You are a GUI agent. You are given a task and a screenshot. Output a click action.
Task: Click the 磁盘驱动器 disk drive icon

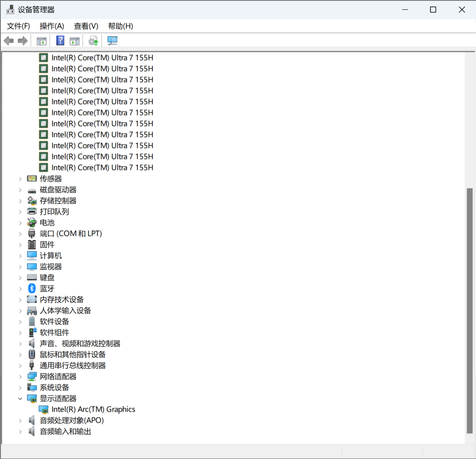click(x=32, y=190)
